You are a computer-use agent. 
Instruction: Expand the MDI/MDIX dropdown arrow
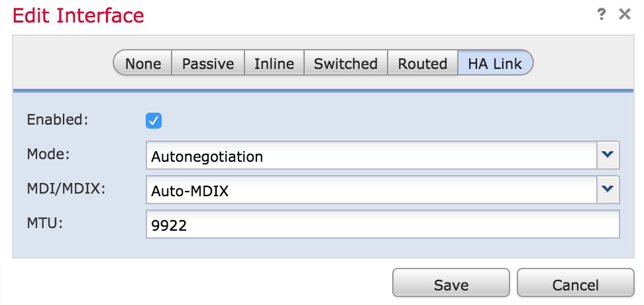tap(609, 190)
